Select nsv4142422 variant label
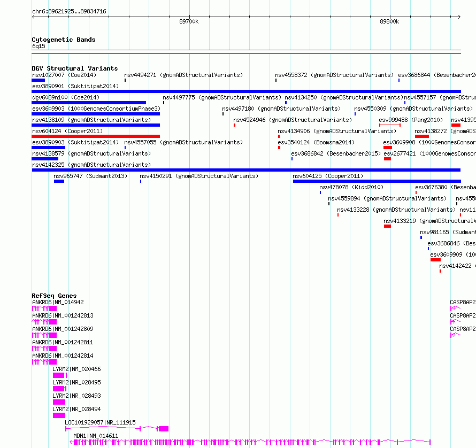Screen dimensions: 476x448 click(x=457, y=266)
